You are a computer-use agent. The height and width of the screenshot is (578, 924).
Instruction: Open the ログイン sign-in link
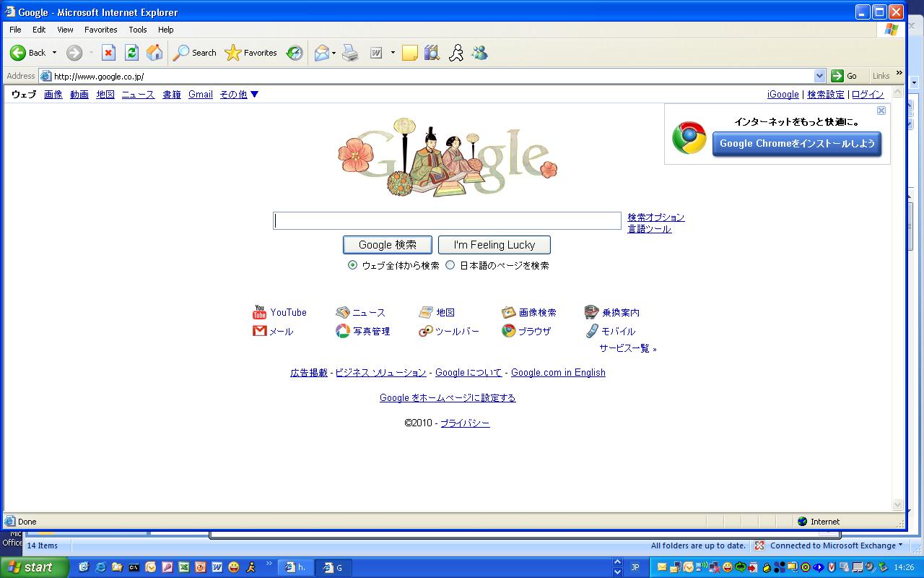[x=868, y=95]
